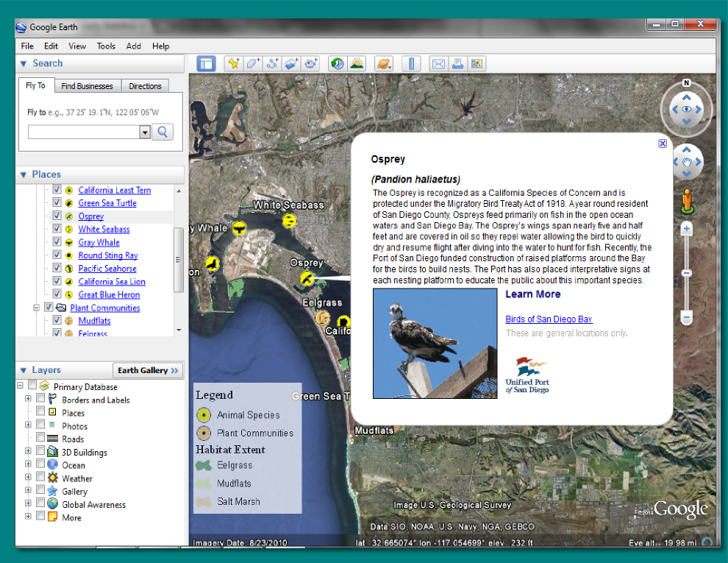Print the current view
The width and height of the screenshot is (728, 563).
coord(457,63)
